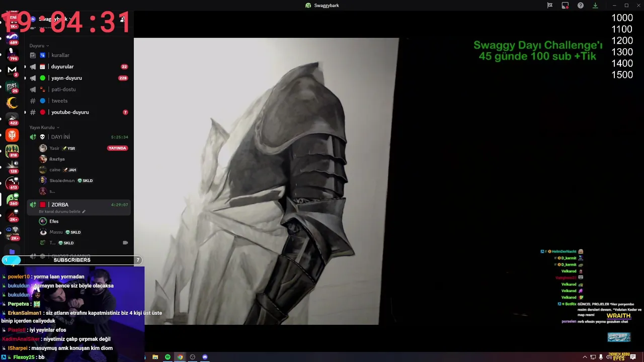The height and width of the screenshot is (362, 644).
Task: Click chat username ISharpei
Action: tap(18, 348)
